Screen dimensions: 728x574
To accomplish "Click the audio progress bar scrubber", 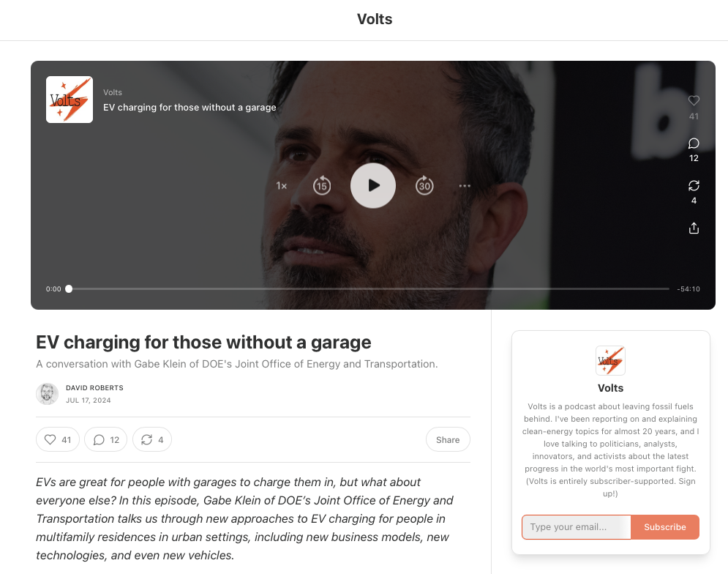I will pos(69,288).
